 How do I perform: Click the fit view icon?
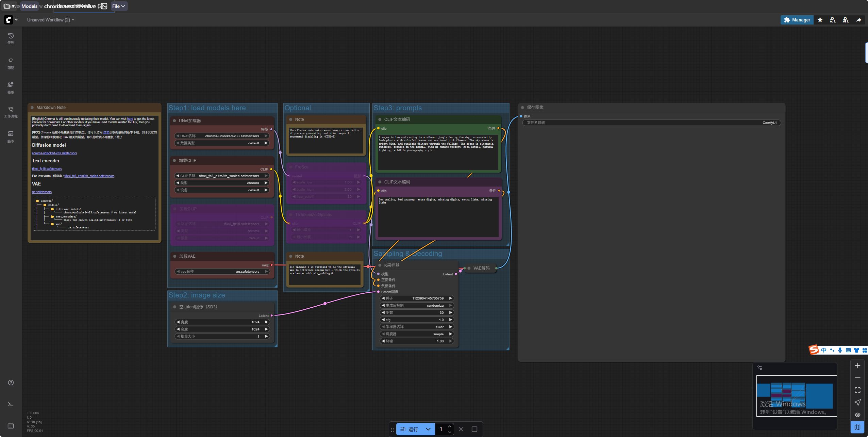coord(857,390)
